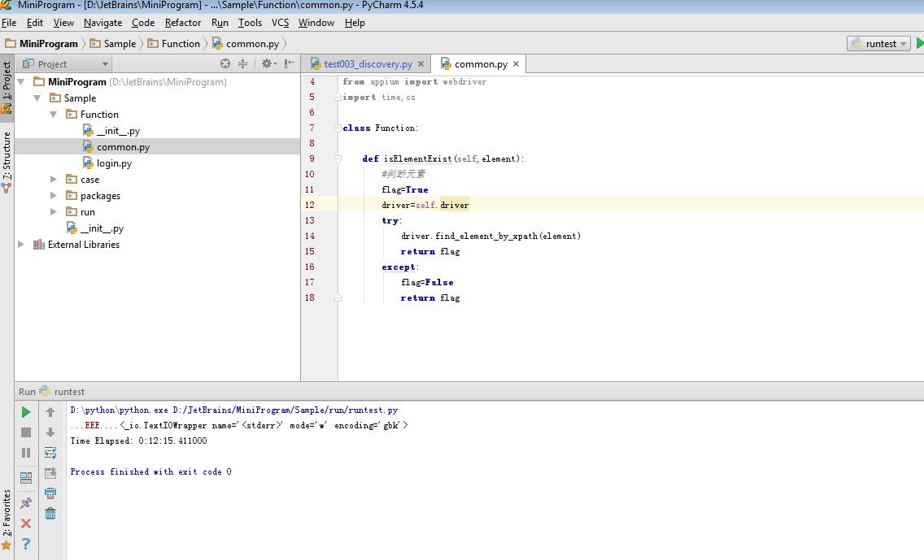Open the View menu
Image resolution: width=924 pixels, height=560 pixels.
(x=63, y=23)
